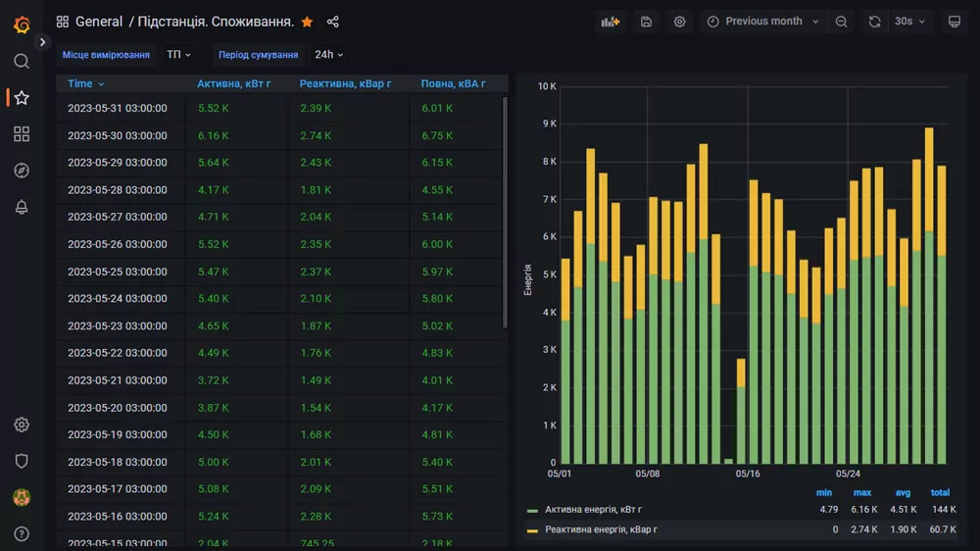Go to the General folder link
The image size is (980, 551).
[99, 22]
